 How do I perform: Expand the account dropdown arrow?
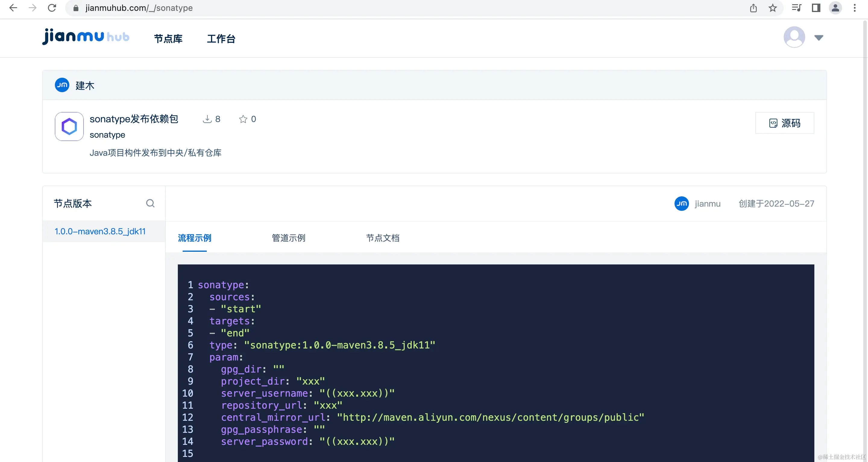pos(819,37)
